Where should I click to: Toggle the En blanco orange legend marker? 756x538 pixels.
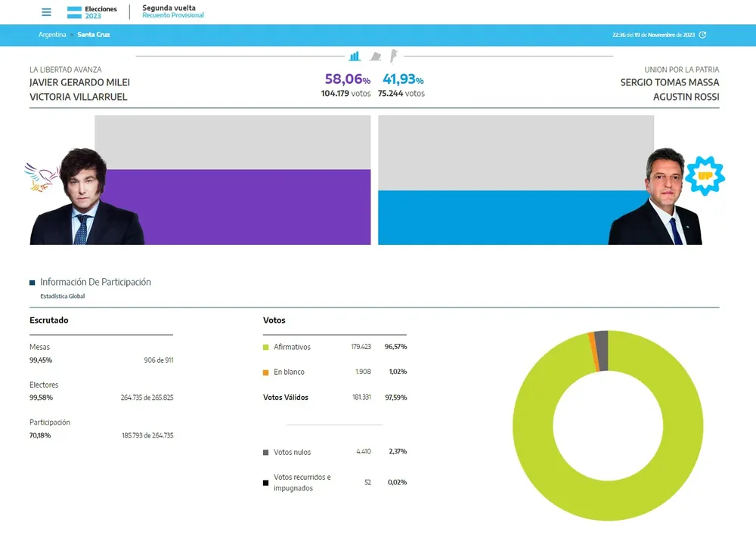pos(265,372)
